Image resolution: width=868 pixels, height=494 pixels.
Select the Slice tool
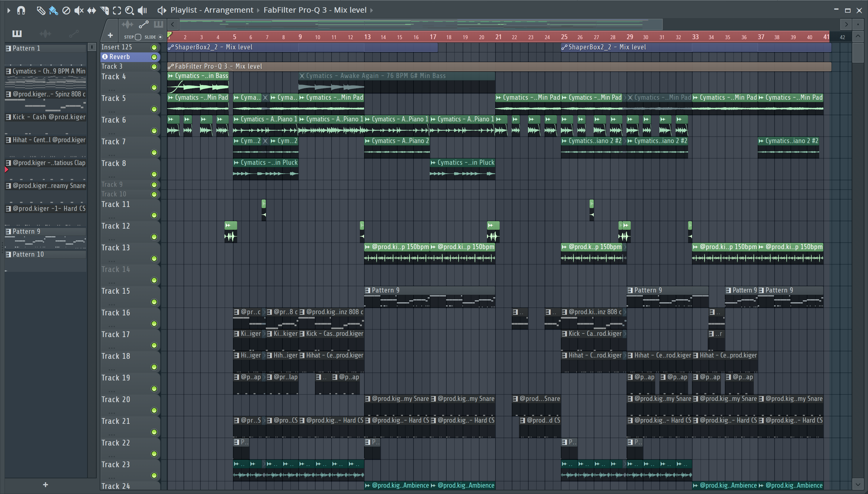tap(105, 10)
